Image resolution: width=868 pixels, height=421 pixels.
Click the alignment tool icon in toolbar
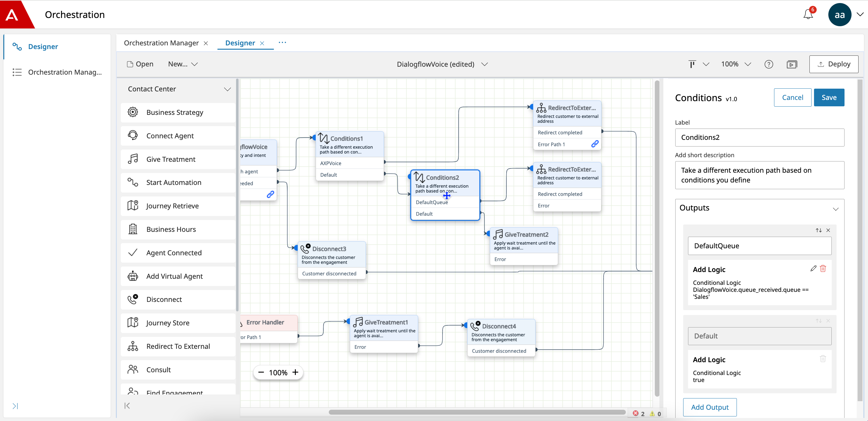coord(692,64)
